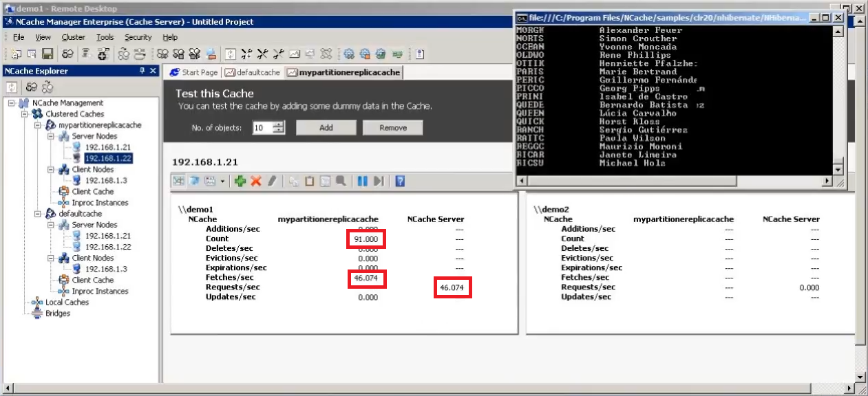Select 192.168.1.21 under mypartitionereplicacache Server Nodes

point(108,147)
